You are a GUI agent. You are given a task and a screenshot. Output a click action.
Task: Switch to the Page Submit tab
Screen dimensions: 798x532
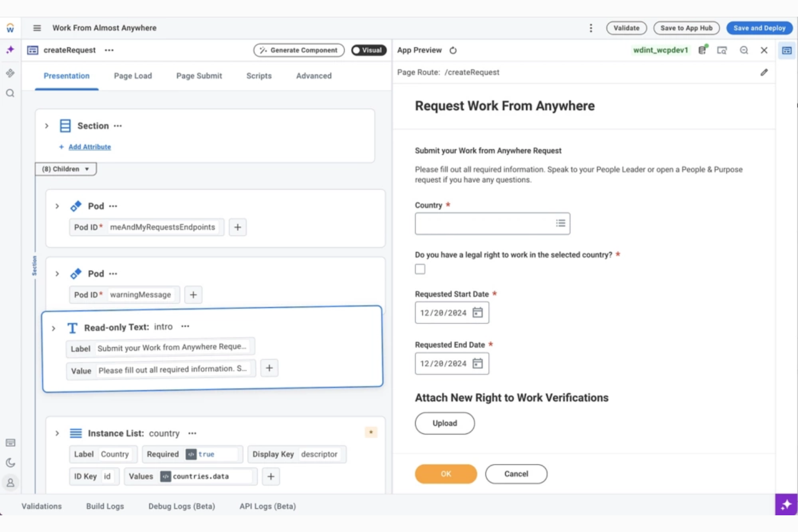point(199,75)
